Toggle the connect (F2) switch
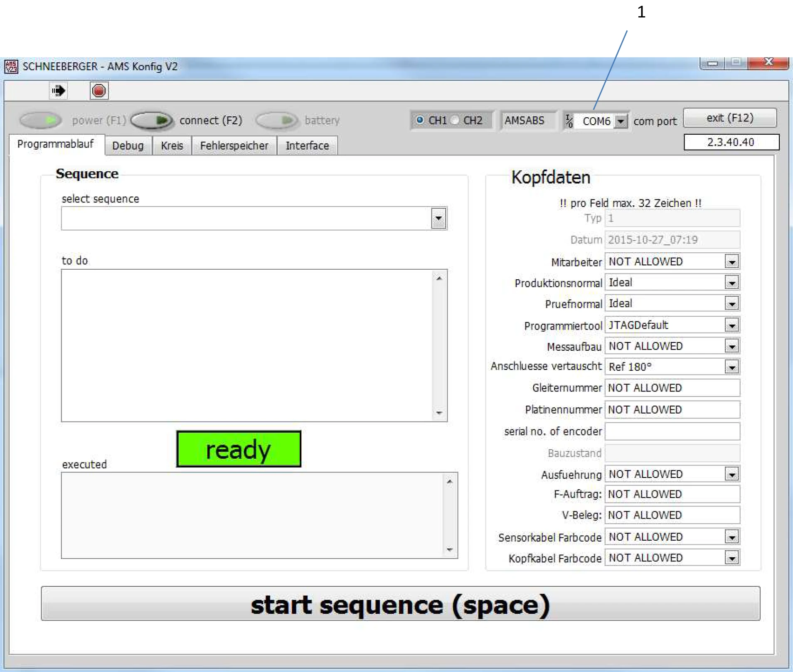Screen dimensions: 793x672 (152, 121)
